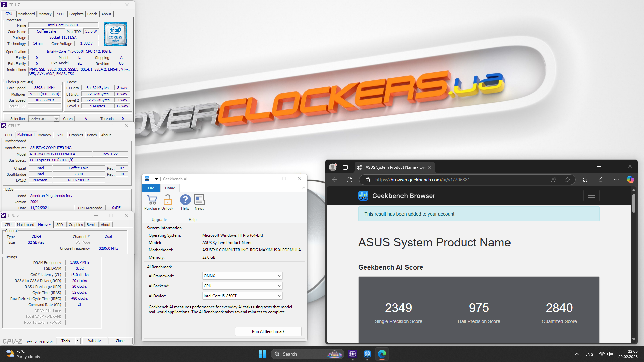Open the Wi-Fi network tray icon
Image resolution: width=644 pixels, height=362 pixels.
[x=602, y=354]
